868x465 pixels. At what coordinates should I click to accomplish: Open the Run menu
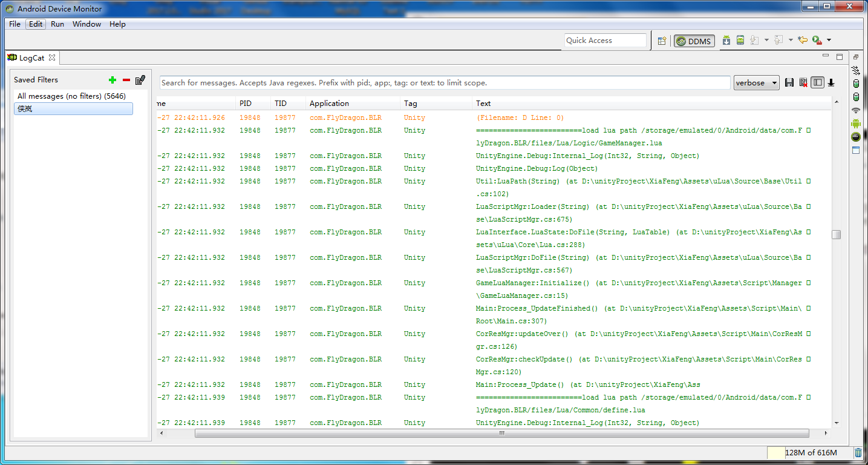57,24
